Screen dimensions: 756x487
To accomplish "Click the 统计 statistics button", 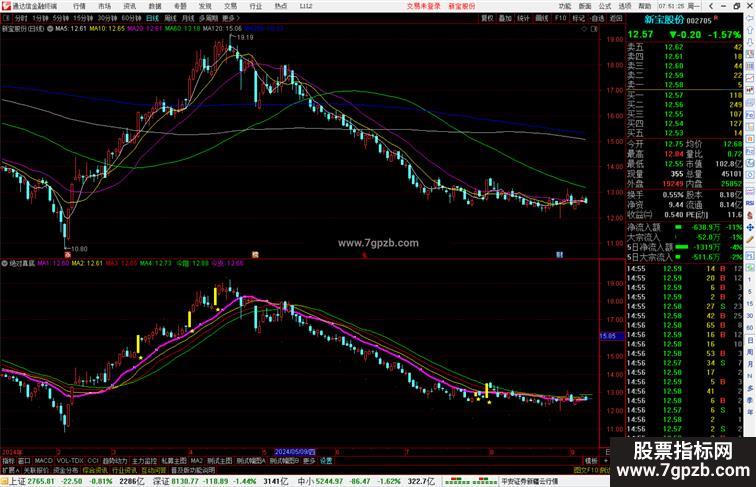I will click(523, 18).
